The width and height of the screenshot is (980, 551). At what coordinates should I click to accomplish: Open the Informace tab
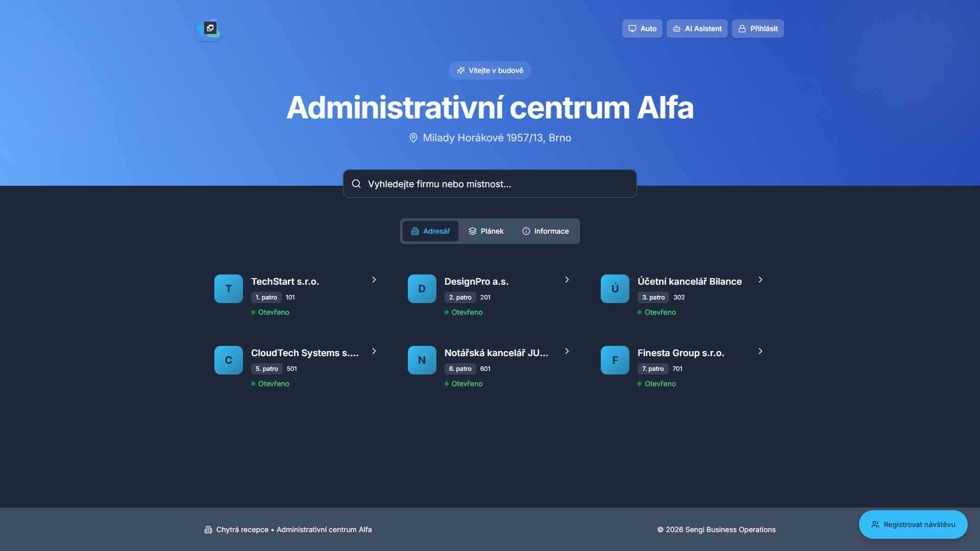(545, 231)
